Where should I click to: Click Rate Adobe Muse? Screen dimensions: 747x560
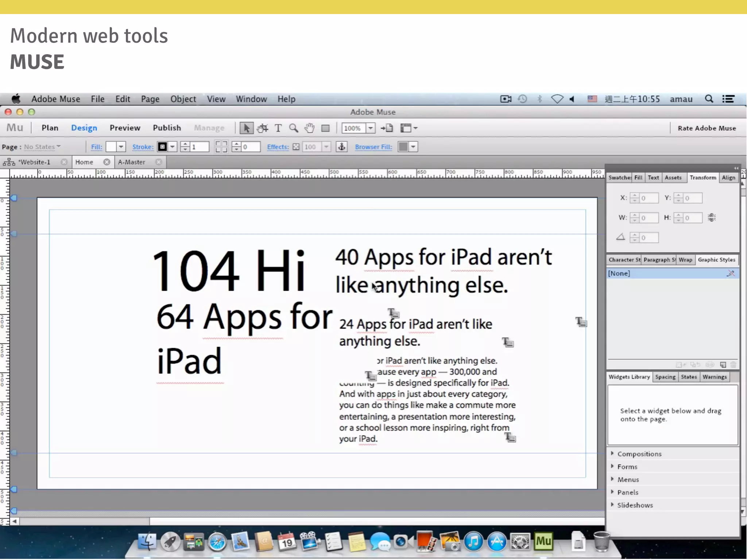tap(707, 128)
